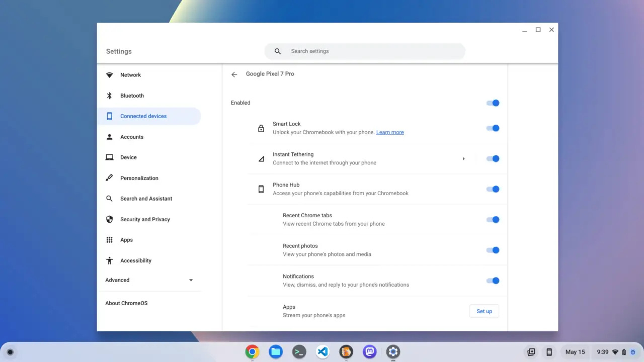Click the Instant Tethering signal icon
Viewport: 644px width, 362px height.
click(261, 159)
